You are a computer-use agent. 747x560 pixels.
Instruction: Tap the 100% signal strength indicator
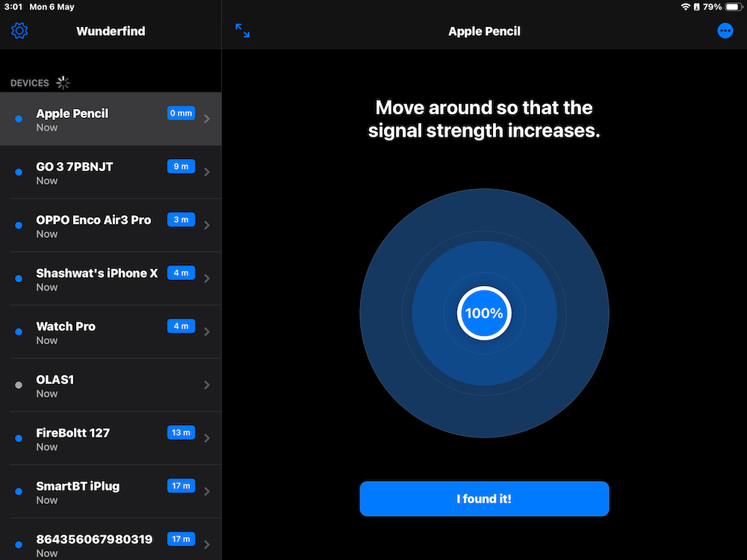(484, 313)
